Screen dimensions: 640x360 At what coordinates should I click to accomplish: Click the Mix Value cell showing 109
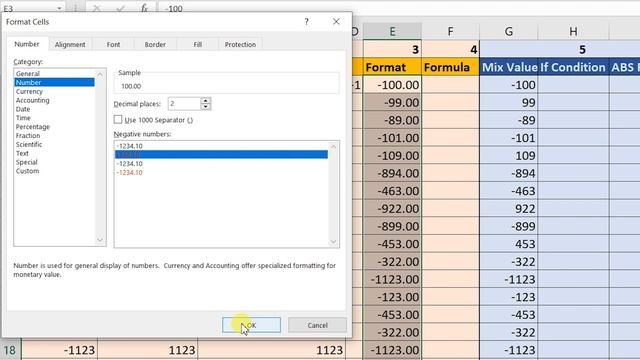(509, 156)
